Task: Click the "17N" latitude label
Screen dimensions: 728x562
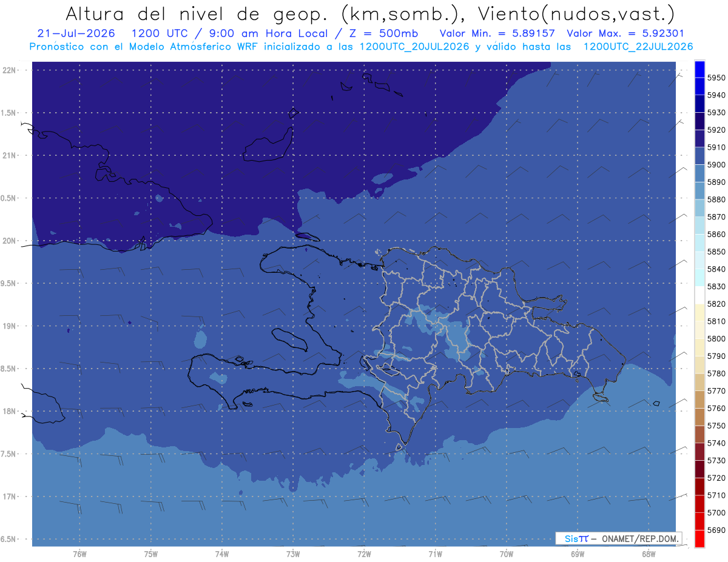Action: click(10, 497)
